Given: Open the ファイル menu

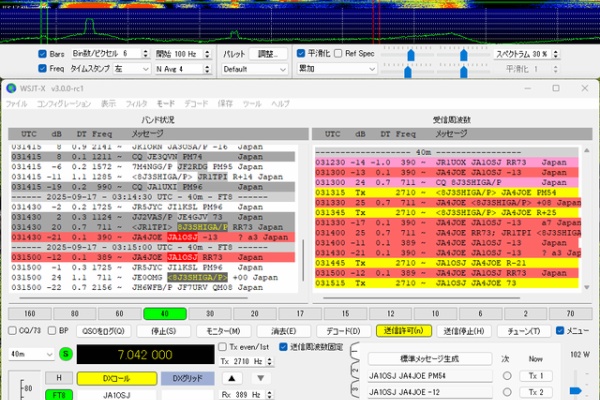Looking at the screenshot, I should click(x=17, y=104).
